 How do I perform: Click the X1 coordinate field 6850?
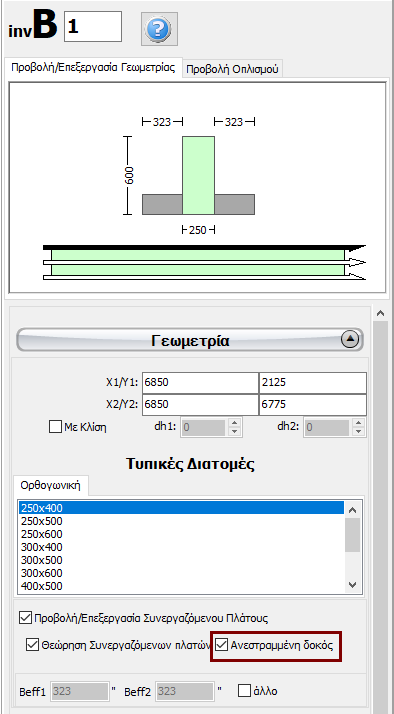tap(200, 382)
